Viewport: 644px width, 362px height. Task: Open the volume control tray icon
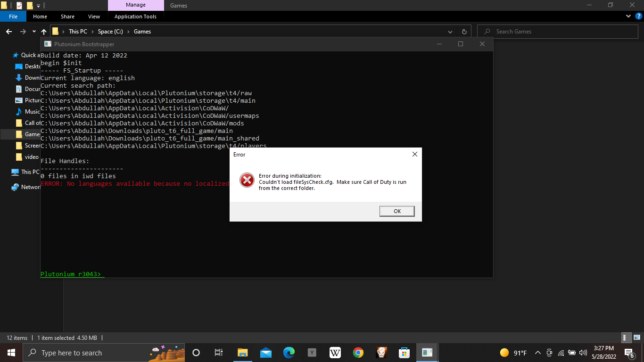pos(583,353)
